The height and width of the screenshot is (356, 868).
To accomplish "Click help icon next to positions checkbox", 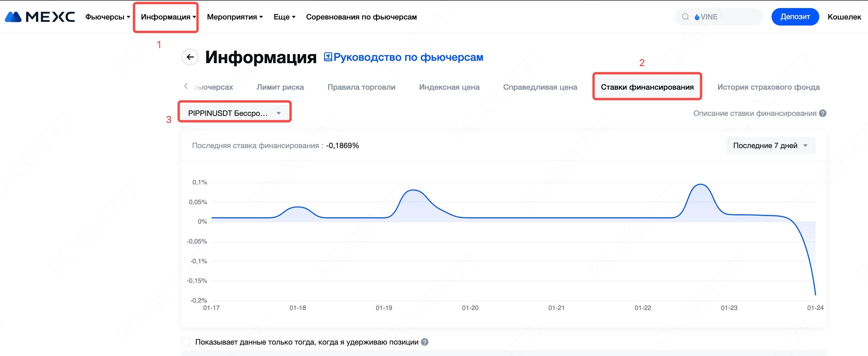I will pyautogui.click(x=425, y=342).
